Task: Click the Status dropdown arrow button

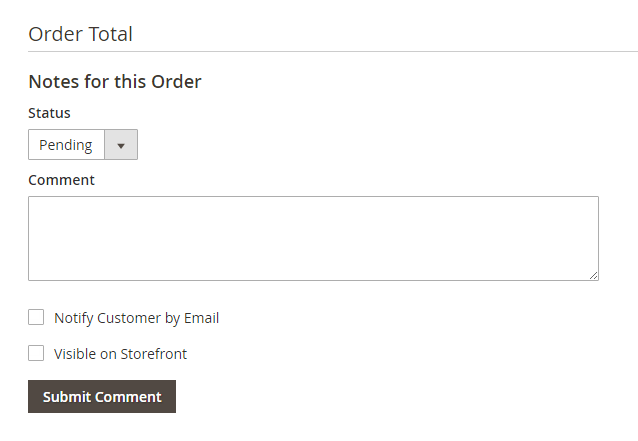Action: pyautogui.click(x=121, y=145)
